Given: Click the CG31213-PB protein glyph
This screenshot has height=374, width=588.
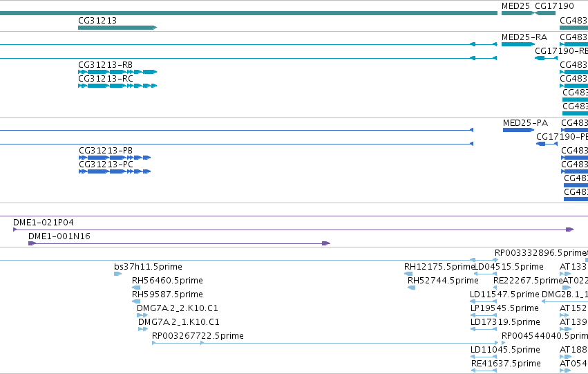Looking at the screenshot, I should (x=115, y=158).
